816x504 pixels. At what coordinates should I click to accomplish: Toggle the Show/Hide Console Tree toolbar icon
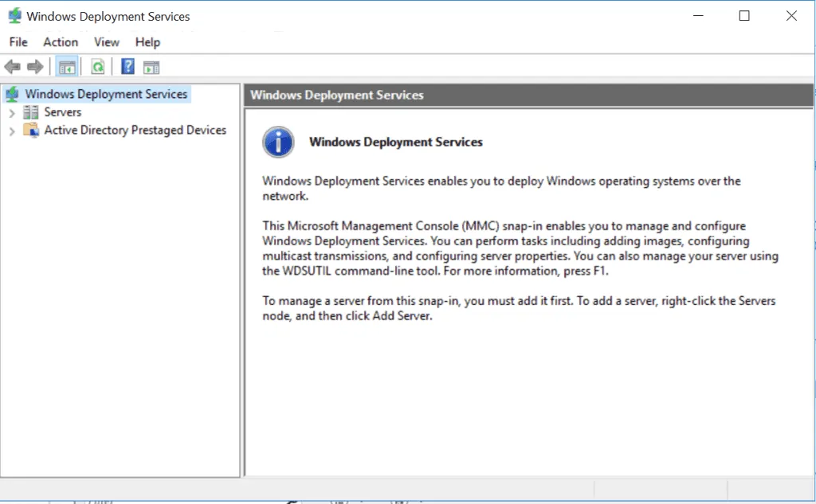pos(68,66)
